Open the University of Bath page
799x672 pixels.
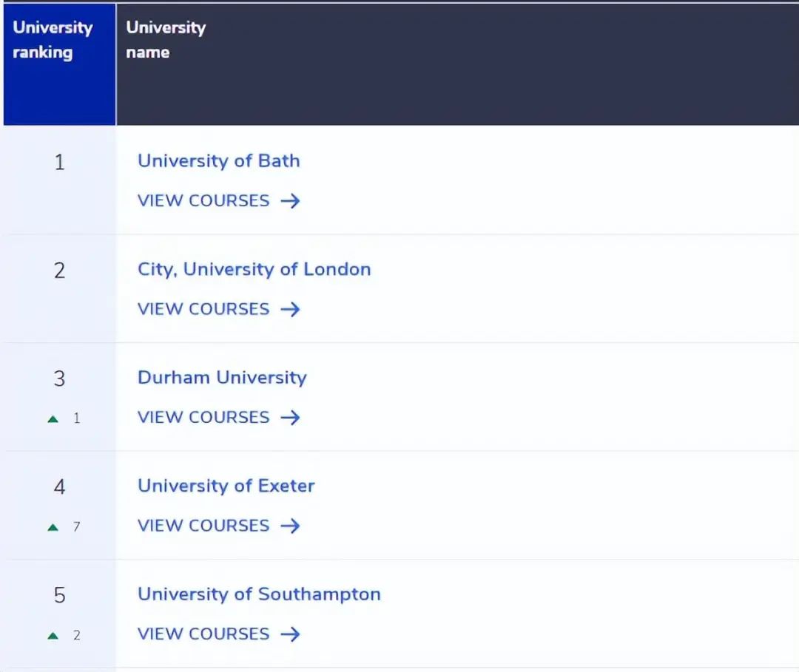(x=218, y=160)
